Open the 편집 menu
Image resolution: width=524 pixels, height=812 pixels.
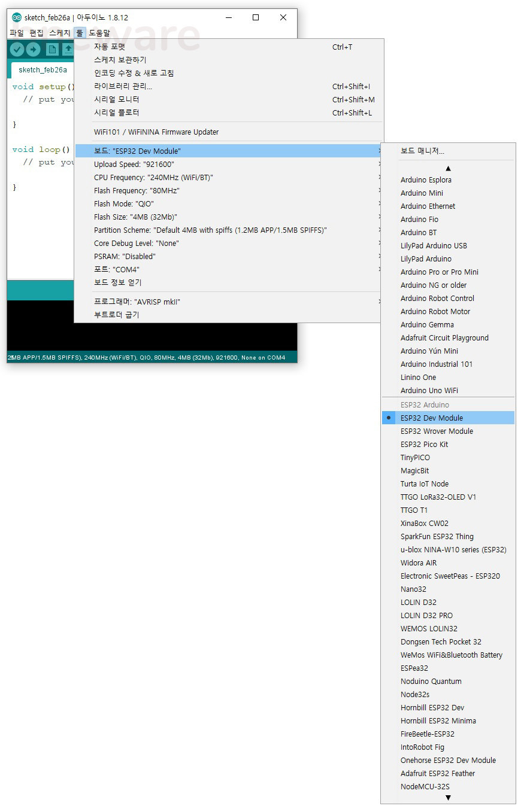37,33
